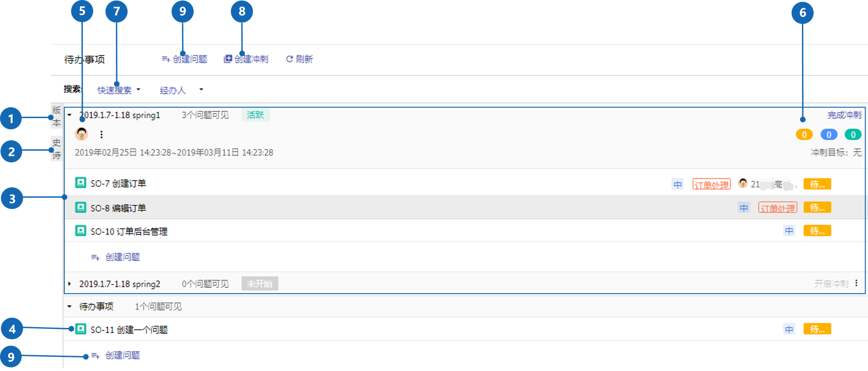Select the SO-8 编辑订单 issue
Screen dimensions: 868x371
[464, 208]
